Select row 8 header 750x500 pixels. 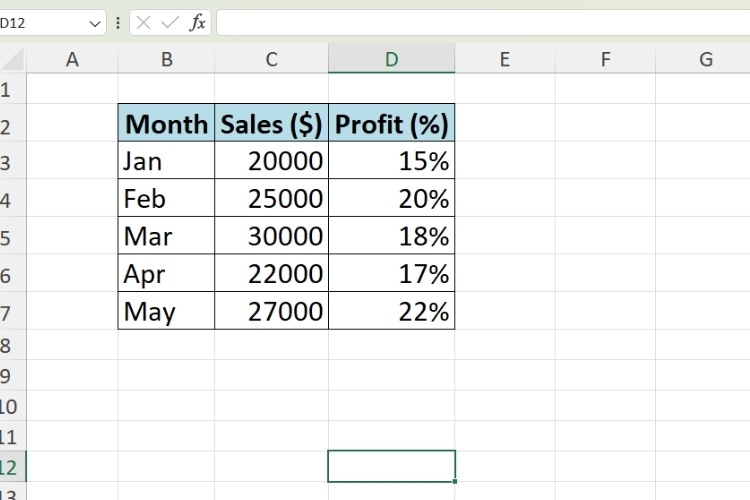(x=13, y=344)
